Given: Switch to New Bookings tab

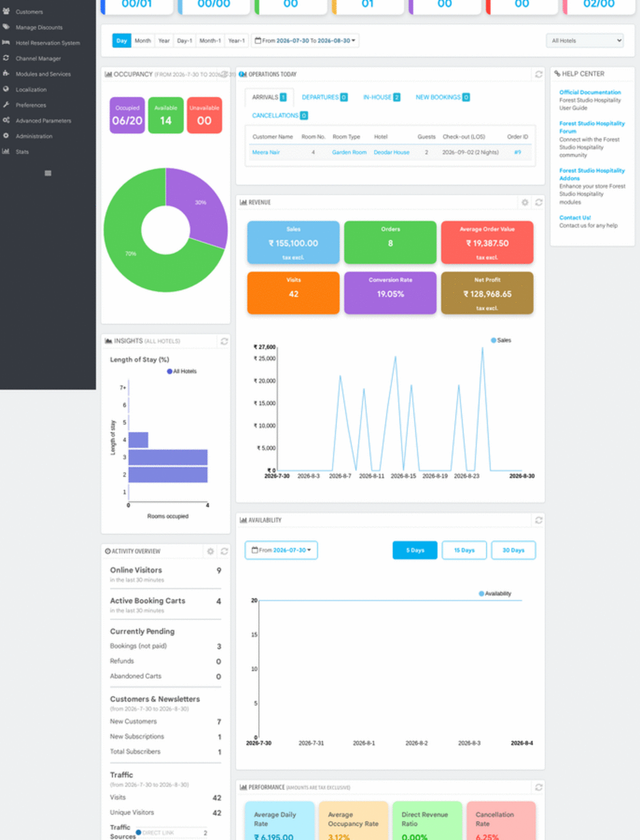Looking at the screenshot, I should pos(442,97).
